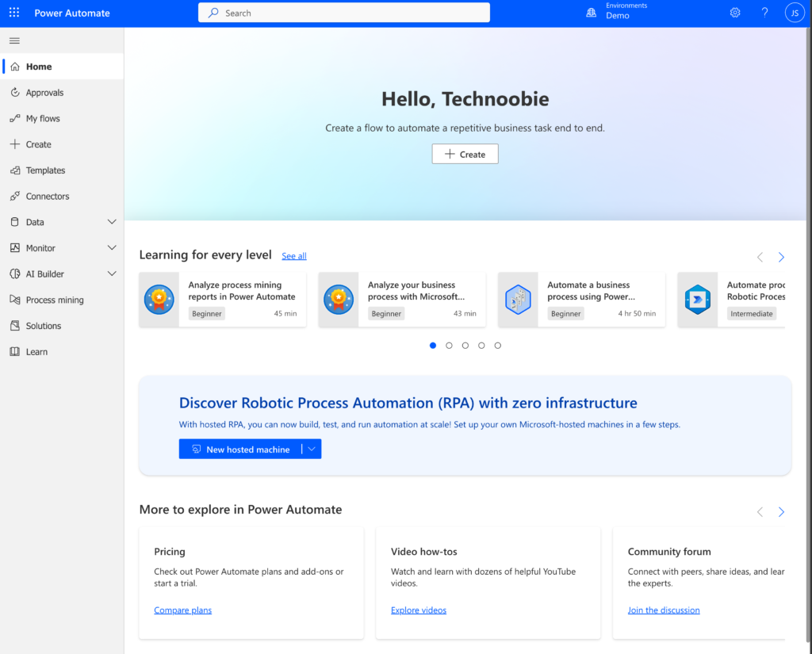Click the Community forum card heading
This screenshot has width=812, height=654.
[x=669, y=552]
